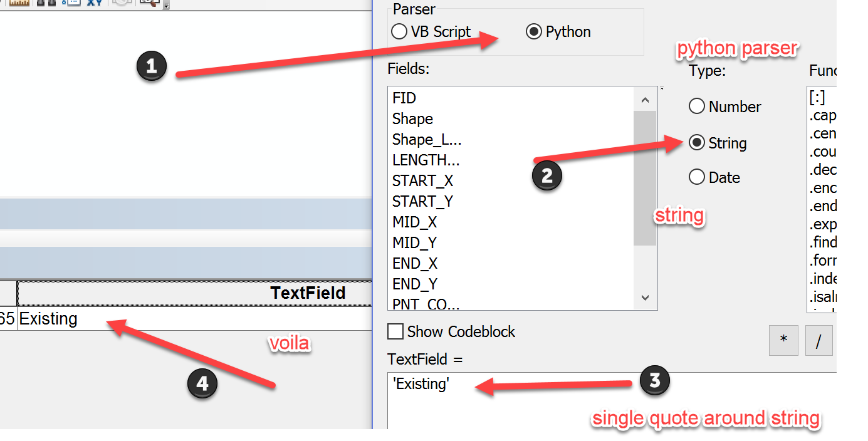Select the VB Script parser
Screen dimensions: 868x441
click(x=399, y=32)
